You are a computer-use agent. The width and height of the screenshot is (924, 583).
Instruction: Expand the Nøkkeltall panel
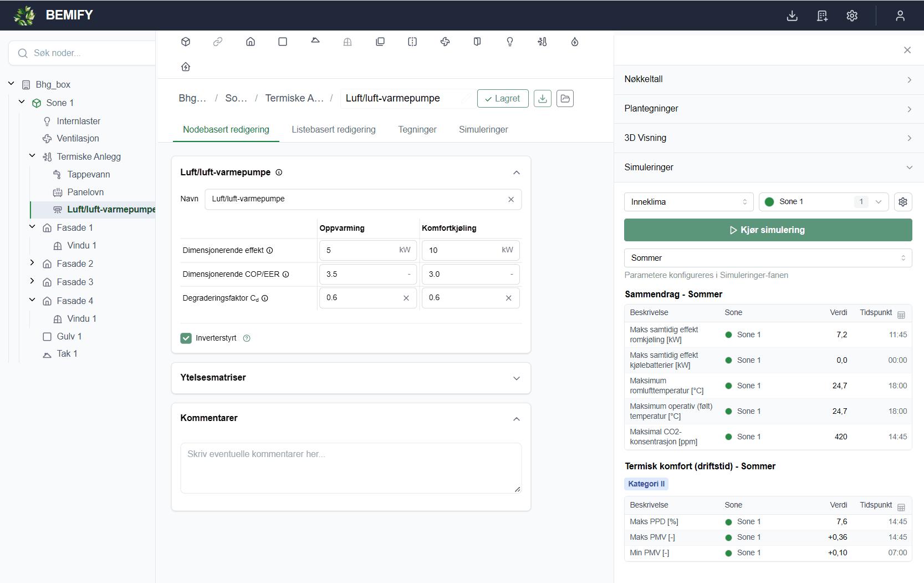click(768, 79)
